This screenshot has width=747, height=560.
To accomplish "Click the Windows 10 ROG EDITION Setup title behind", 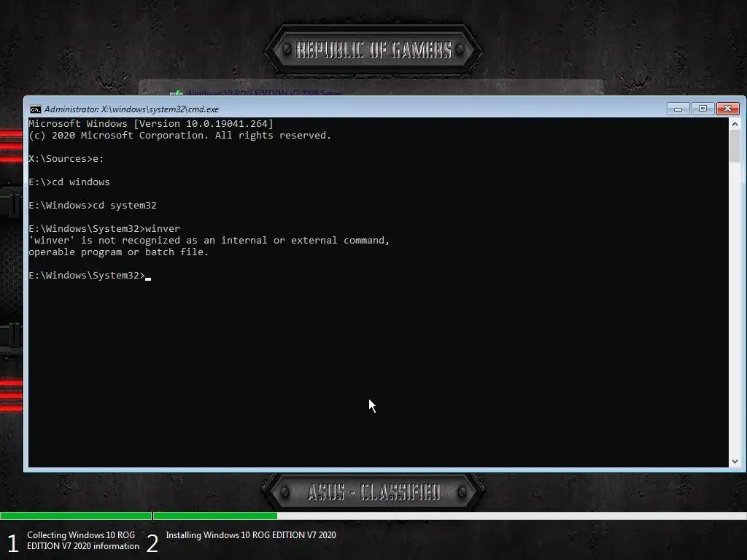I will tap(264, 93).
